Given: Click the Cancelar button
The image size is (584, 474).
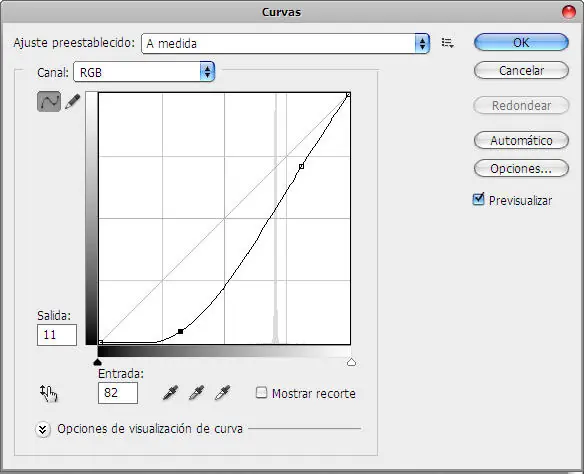Looking at the screenshot, I should (521, 70).
